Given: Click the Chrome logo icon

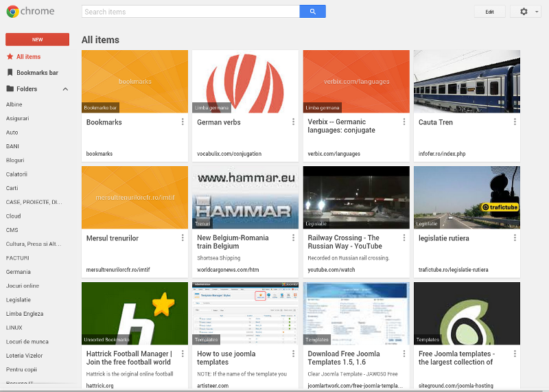Looking at the screenshot, I should 12,12.
